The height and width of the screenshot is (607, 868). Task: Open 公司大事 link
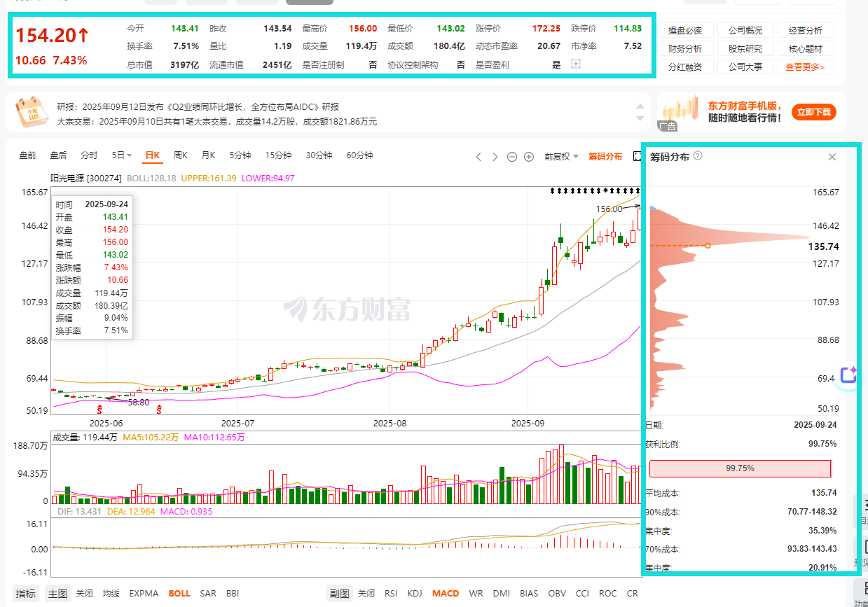pyautogui.click(x=745, y=67)
